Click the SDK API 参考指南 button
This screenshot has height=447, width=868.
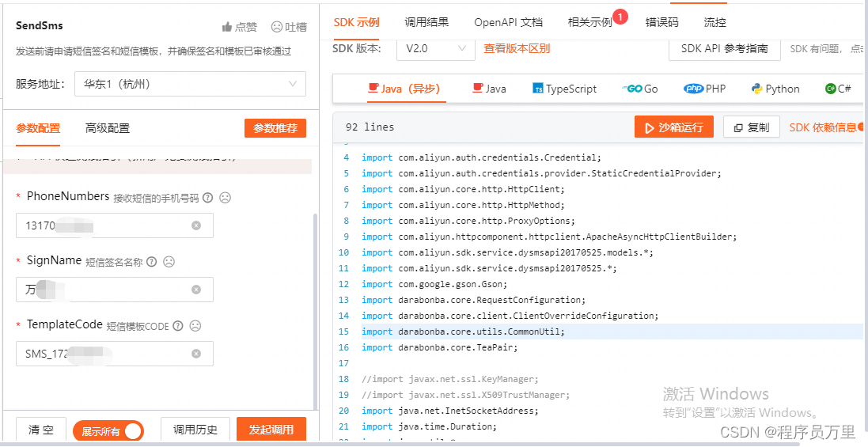(x=725, y=48)
